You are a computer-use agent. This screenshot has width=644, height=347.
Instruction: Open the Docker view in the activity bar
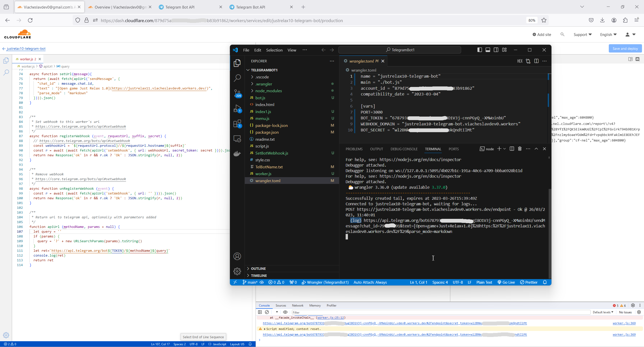(x=237, y=154)
